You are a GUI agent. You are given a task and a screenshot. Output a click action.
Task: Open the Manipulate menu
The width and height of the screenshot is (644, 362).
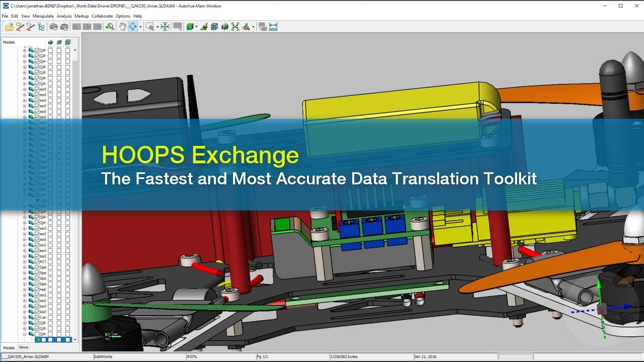[43, 16]
